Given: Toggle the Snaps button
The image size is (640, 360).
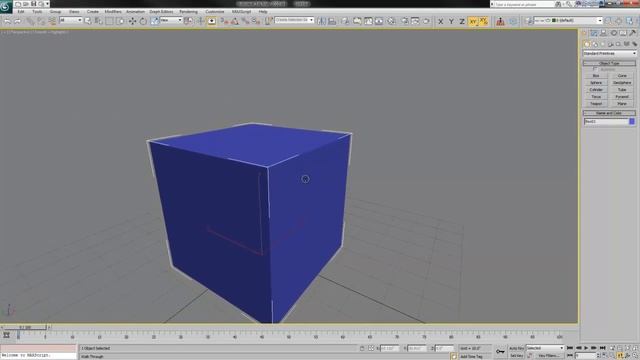Looking at the screenshot, I should (x=224, y=21).
